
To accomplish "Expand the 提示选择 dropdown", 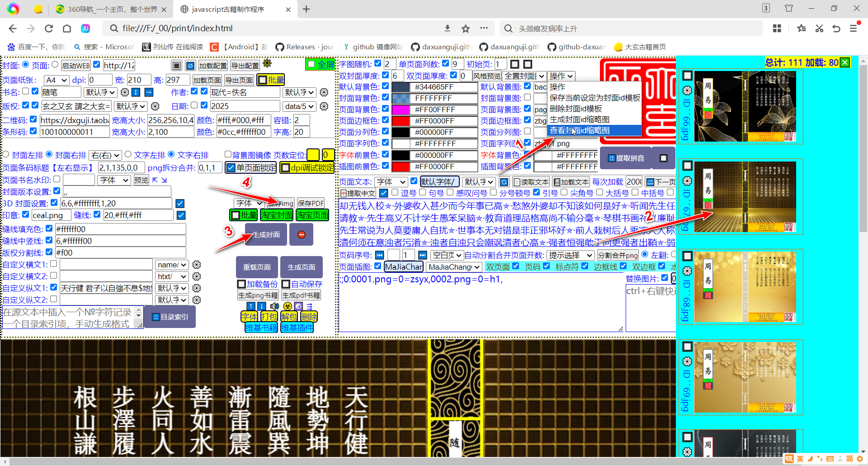I will click(x=571, y=255).
